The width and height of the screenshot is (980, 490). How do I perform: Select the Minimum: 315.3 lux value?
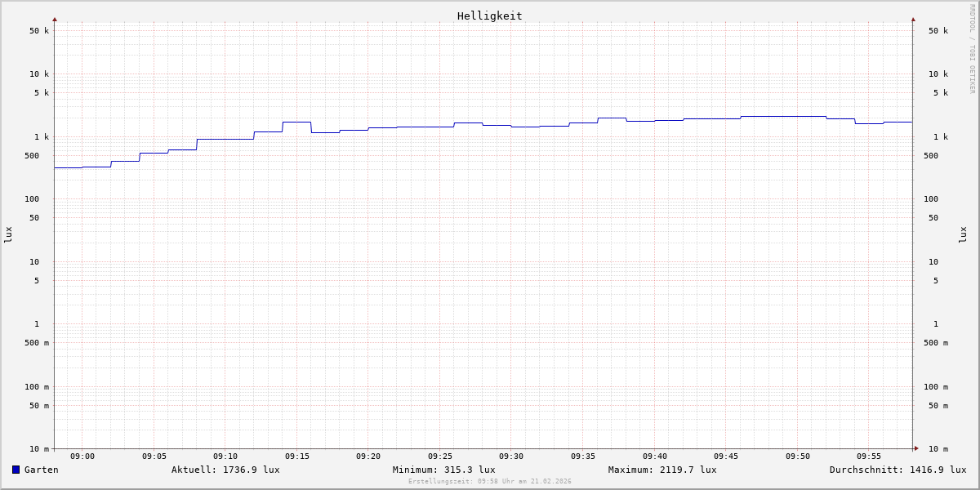(x=443, y=470)
